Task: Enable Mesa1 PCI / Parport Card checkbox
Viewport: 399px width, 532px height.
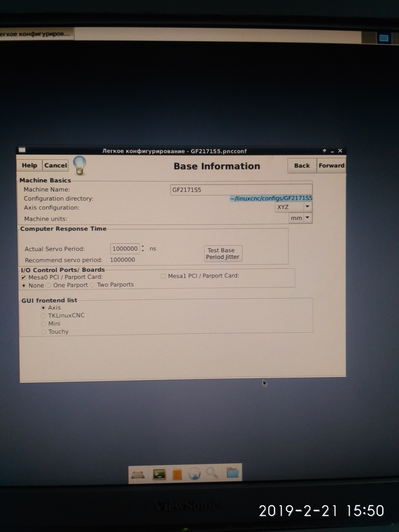Action: pos(163,276)
